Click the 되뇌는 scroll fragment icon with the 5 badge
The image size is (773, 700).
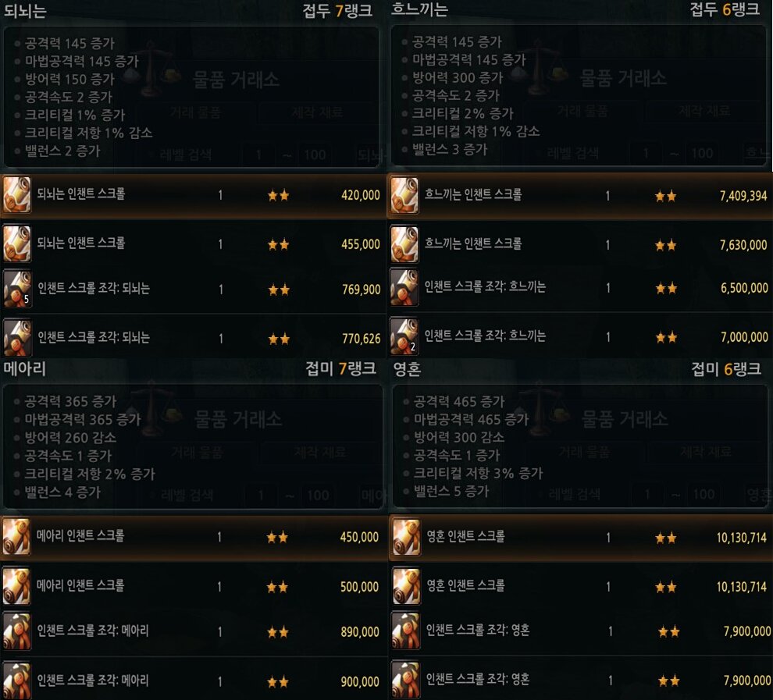[17, 289]
